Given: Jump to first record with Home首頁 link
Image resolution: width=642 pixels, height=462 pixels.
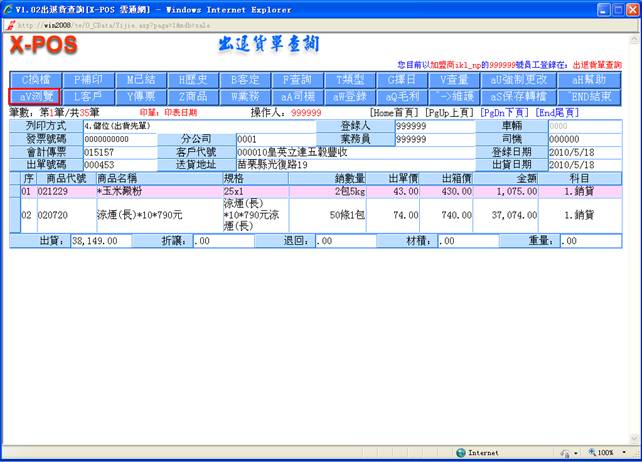Looking at the screenshot, I should [x=395, y=113].
